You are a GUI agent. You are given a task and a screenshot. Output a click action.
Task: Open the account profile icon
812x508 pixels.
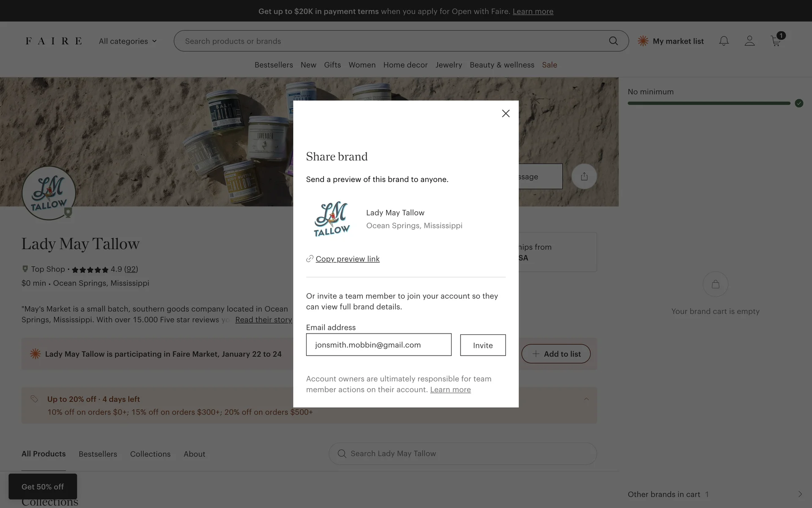749,41
